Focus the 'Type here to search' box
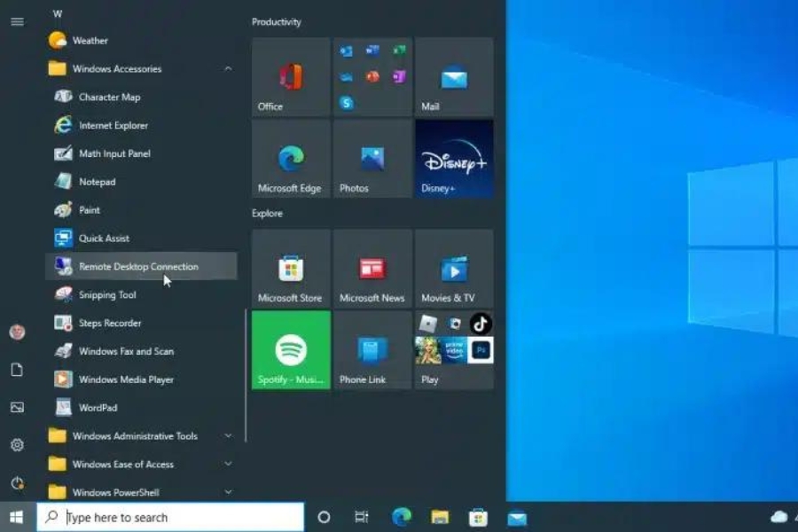Screen dimensions: 798x532 coord(170,517)
